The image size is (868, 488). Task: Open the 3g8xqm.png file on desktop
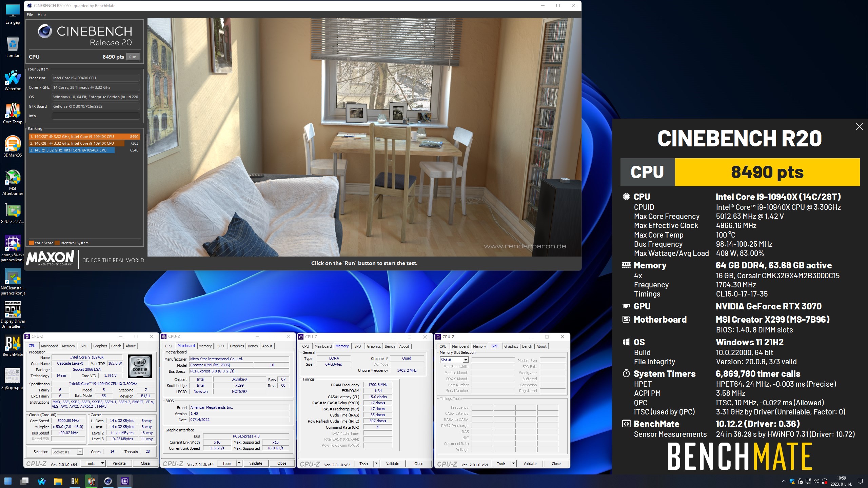tap(13, 379)
